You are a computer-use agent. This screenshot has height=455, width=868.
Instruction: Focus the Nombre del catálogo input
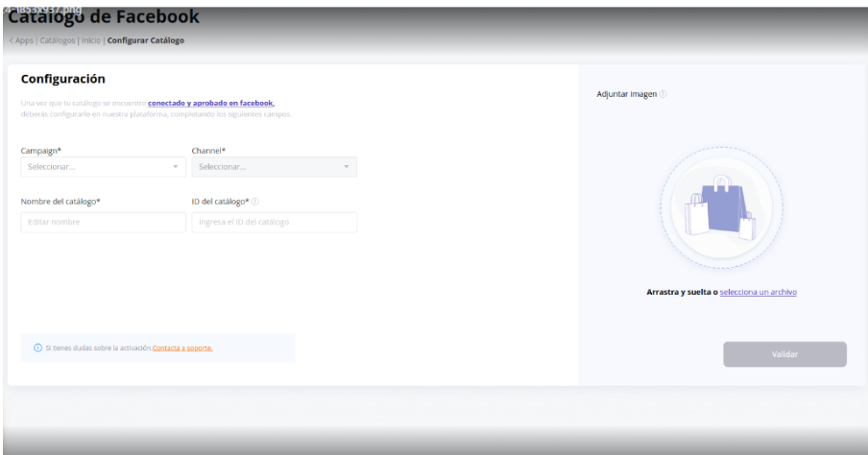(x=103, y=222)
